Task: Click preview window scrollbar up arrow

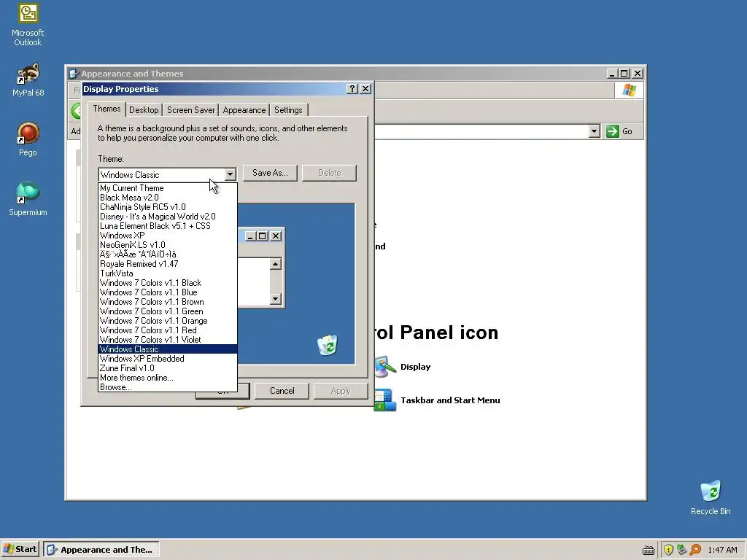Action: tap(275, 264)
